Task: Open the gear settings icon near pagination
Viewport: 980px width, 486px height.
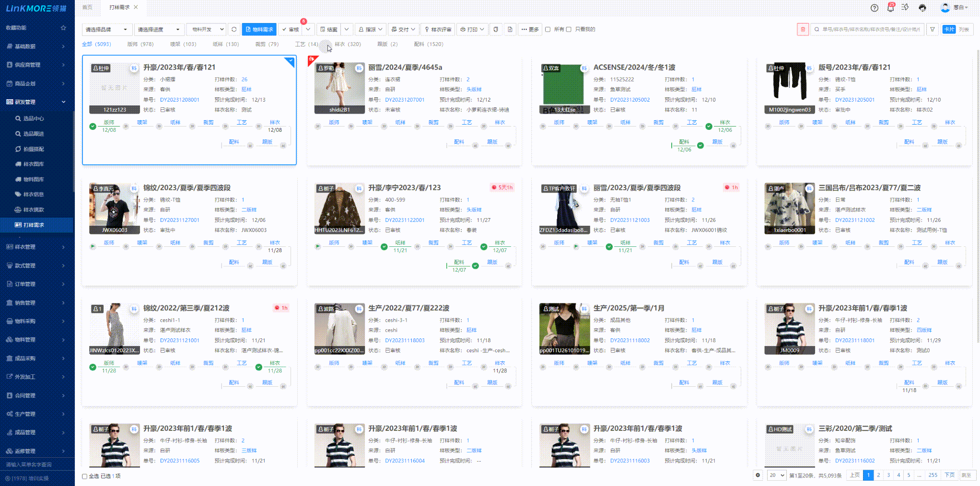Action: point(758,475)
